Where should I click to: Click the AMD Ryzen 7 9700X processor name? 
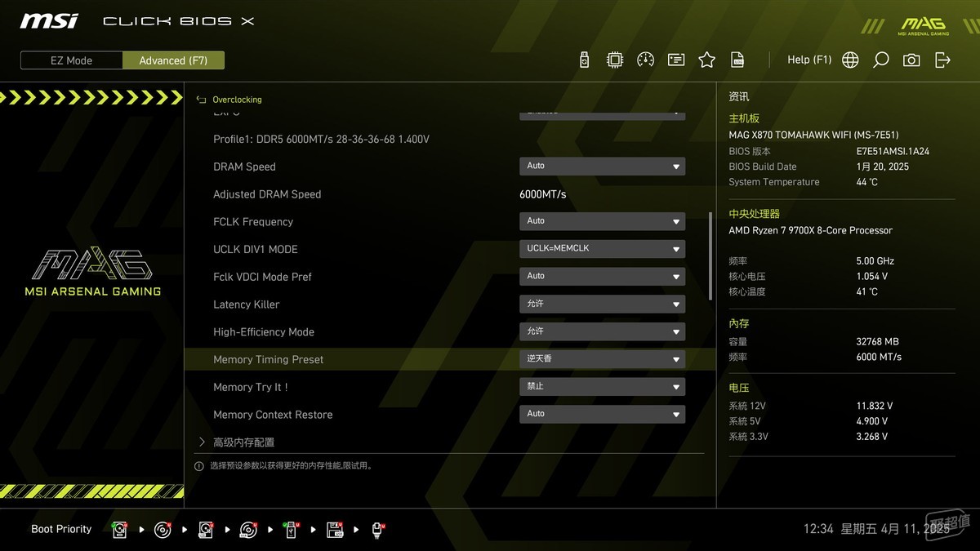pos(810,230)
